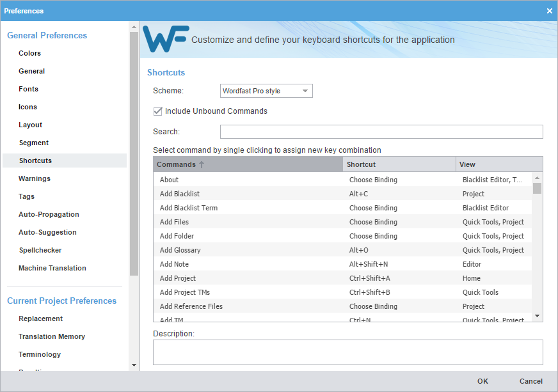Viewport: 558px width, 392px height.
Task: Select the Add Reference Files command
Action: (343, 306)
